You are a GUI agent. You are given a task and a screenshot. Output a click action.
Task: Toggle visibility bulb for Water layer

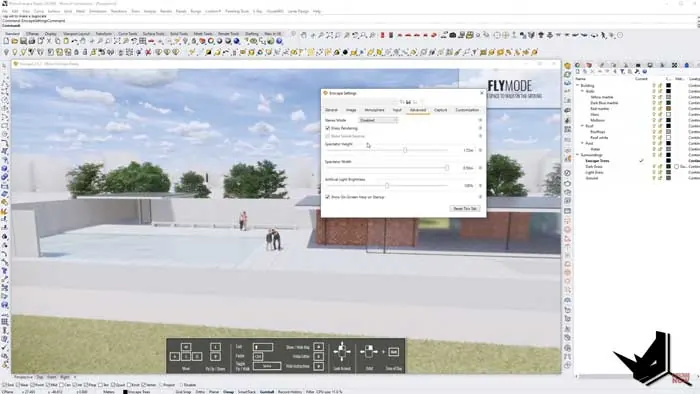654,149
